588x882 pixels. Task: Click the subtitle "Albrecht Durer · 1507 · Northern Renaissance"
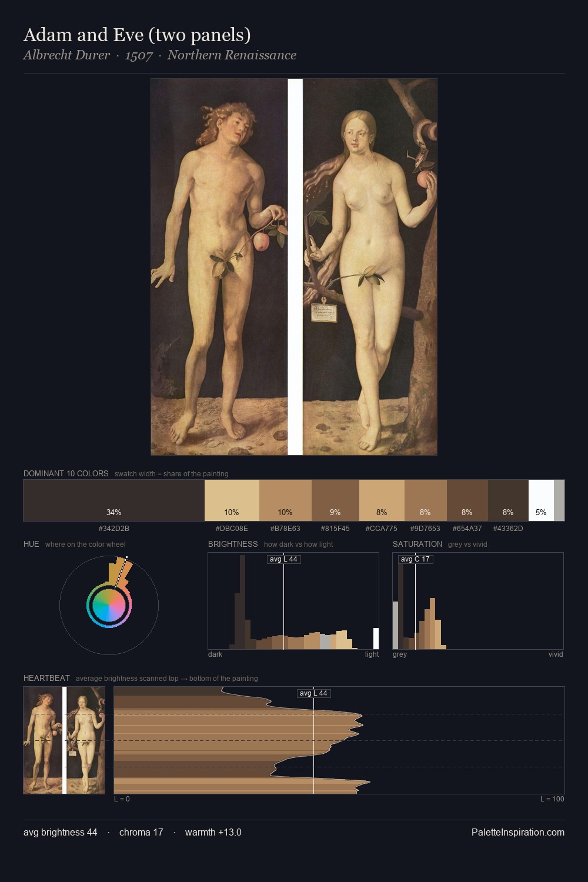coord(160,55)
